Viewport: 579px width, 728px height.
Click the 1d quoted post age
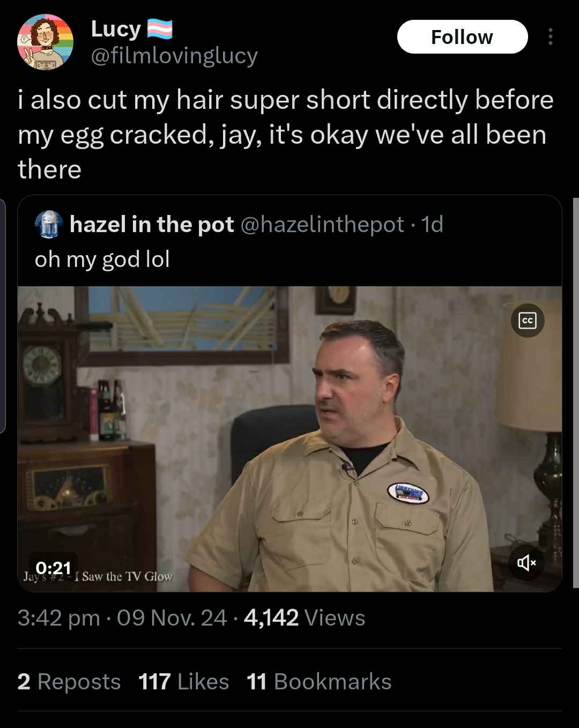[x=432, y=225]
